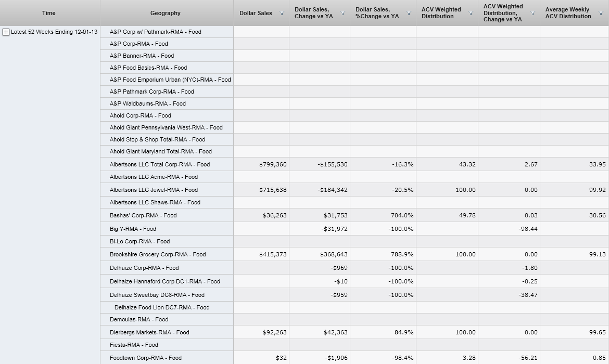The image size is (609, 364).
Task: Open filter icon on ACV Weighted Distribution column
Action: (x=471, y=14)
